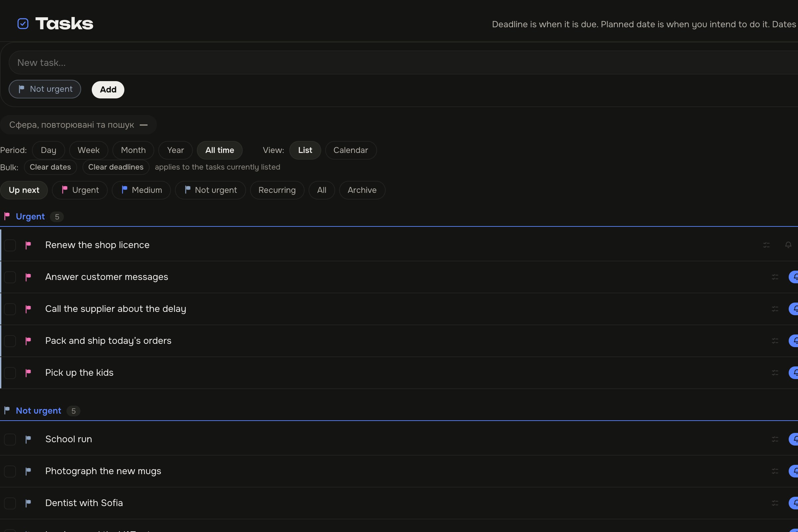Viewport: 798px width, 532px height.
Task: Click the bell reminder icon on Renew the shop licence
Action: (788, 245)
